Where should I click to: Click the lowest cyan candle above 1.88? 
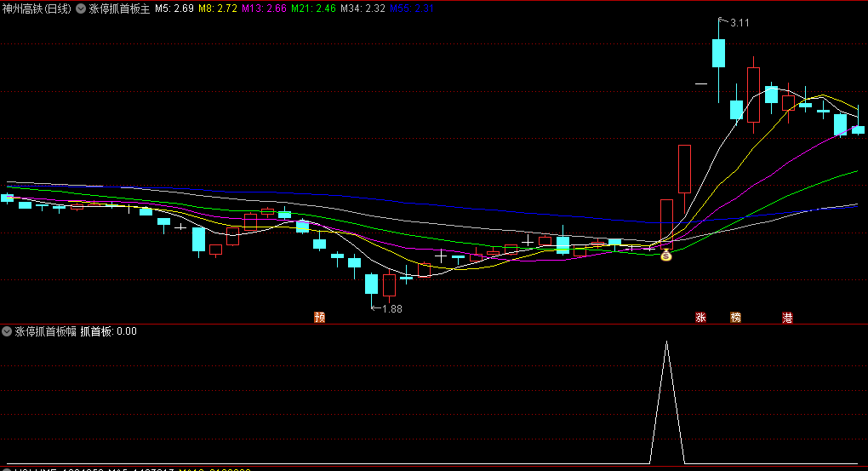point(371,284)
